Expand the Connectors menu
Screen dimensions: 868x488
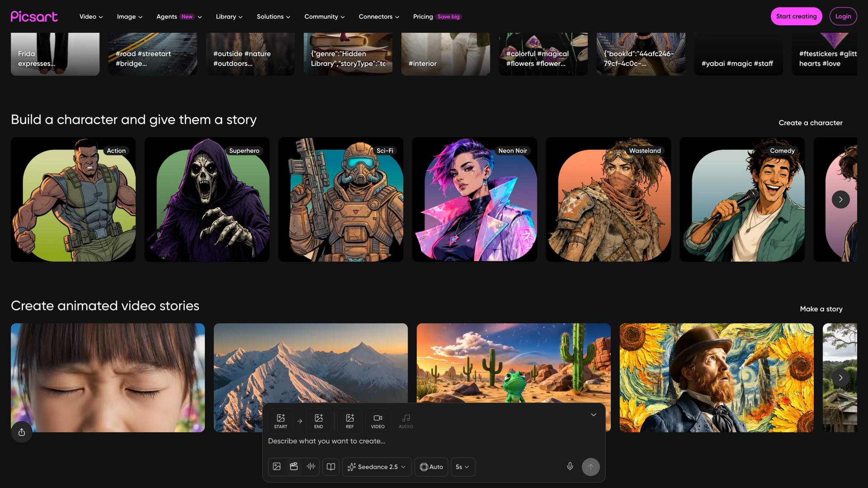point(379,17)
